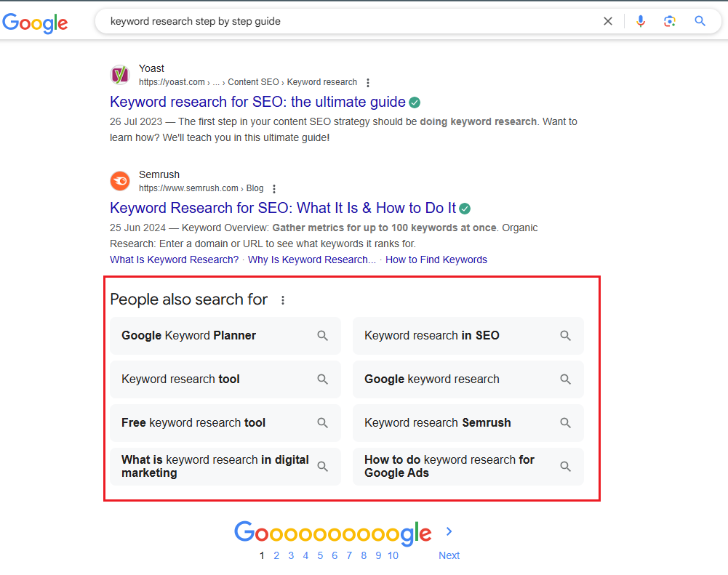728x575 pixels.
Task: Go to results page 2
Action: coord(276,555)
